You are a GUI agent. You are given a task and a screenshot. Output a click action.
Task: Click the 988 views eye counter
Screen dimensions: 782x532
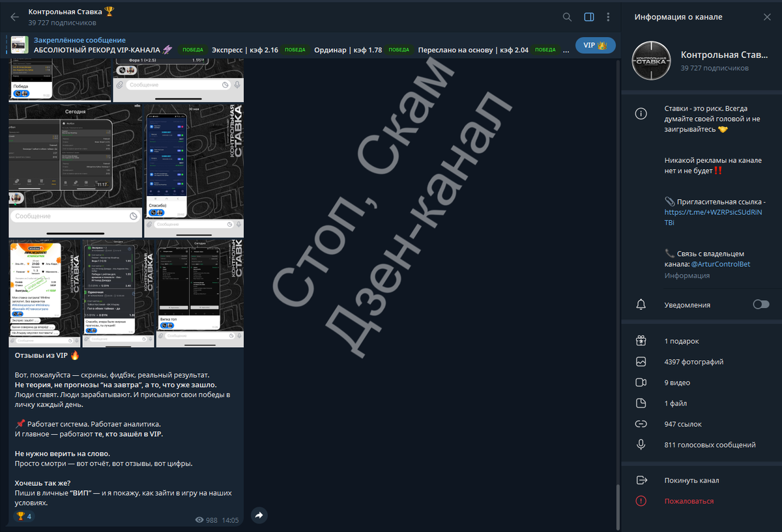(x=207, y=520)
